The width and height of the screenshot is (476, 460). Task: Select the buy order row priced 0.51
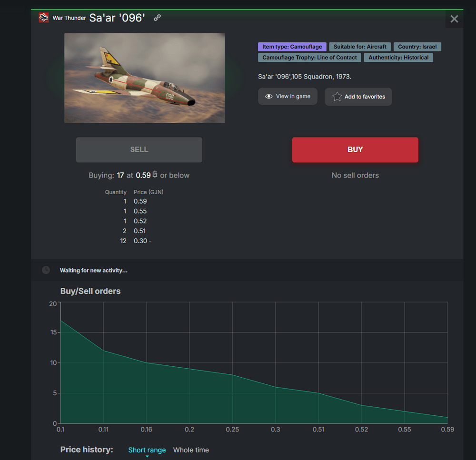[x=135, y=231]
